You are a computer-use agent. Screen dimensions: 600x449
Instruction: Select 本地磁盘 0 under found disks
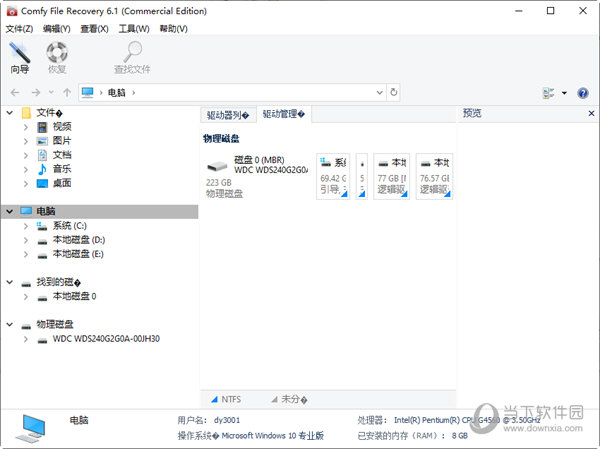tap(75, 296)
